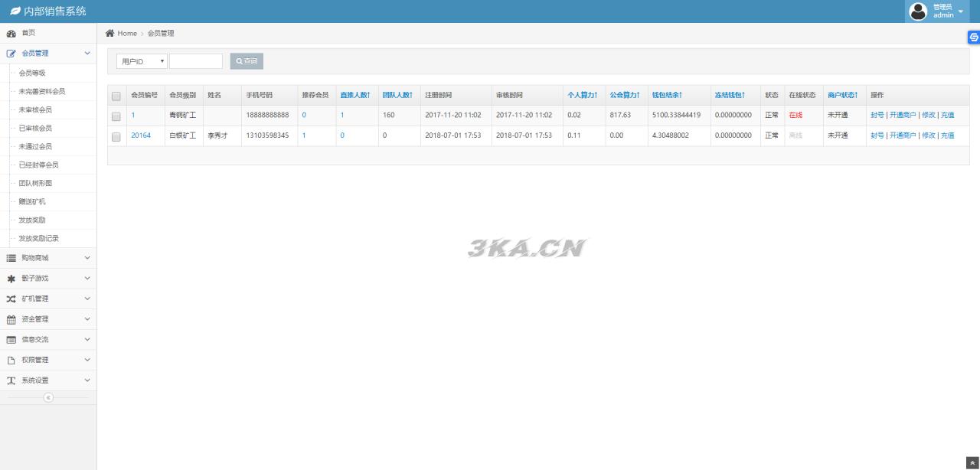Click the mining machine management shuffle icon

[11, 299]
